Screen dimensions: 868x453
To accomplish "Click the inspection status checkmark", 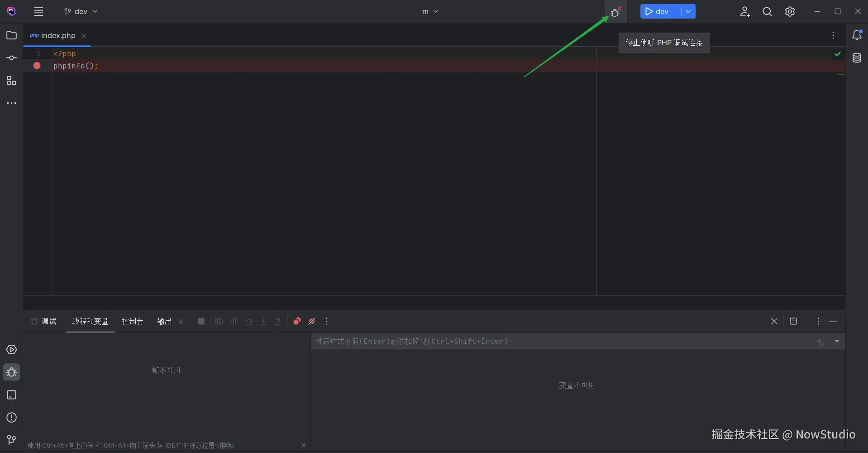I will pyautogui.click(x=838, y=54).
